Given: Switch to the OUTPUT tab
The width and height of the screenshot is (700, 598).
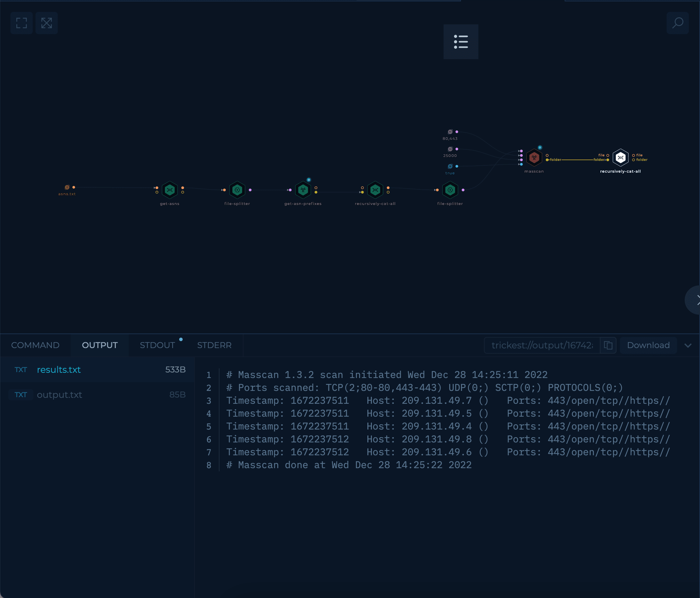Looking at the screenshot, I should [100, 345].
